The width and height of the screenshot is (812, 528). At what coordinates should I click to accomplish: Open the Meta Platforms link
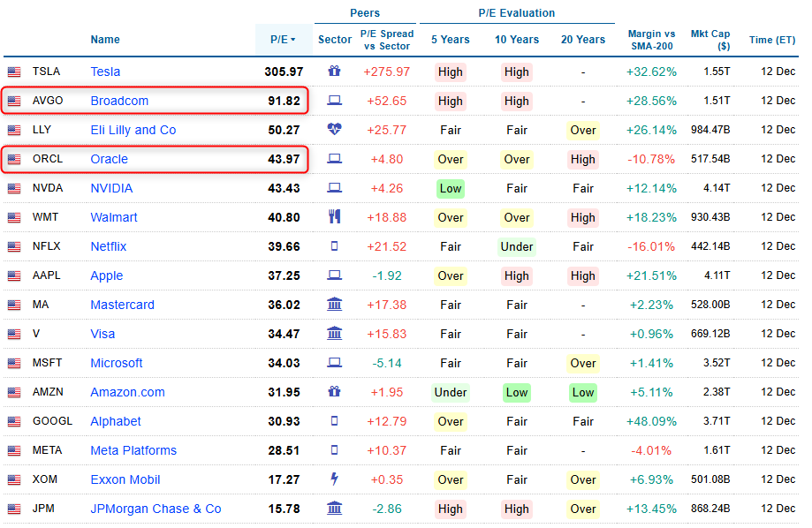[133, 450]
